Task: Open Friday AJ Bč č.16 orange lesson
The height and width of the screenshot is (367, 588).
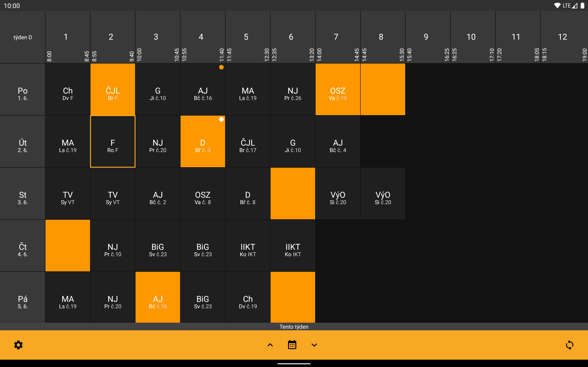Action: (x=158, y=302)
